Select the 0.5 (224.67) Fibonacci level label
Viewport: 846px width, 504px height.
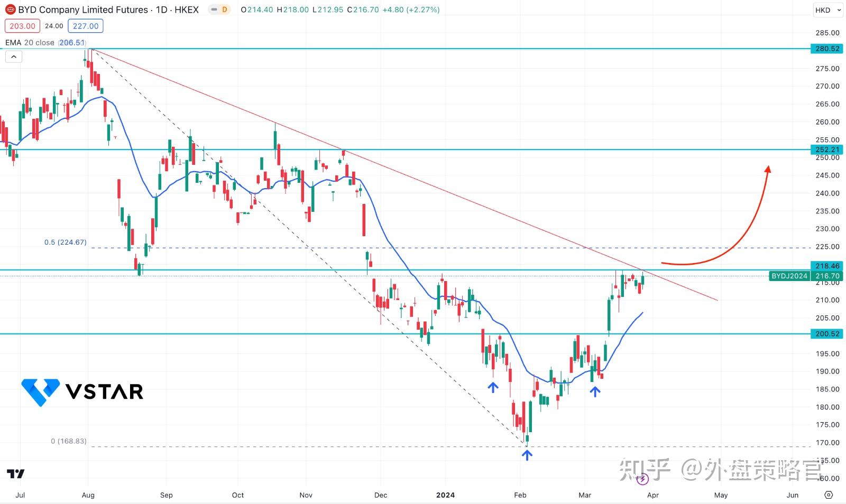[x=65, y=242]
